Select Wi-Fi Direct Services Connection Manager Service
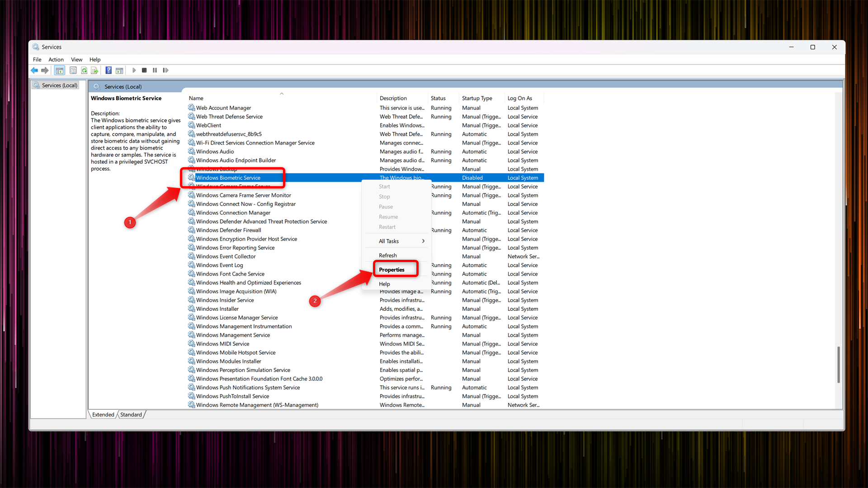Image resolution: width=868 pixels, height=488 pixels. point(255,143)
